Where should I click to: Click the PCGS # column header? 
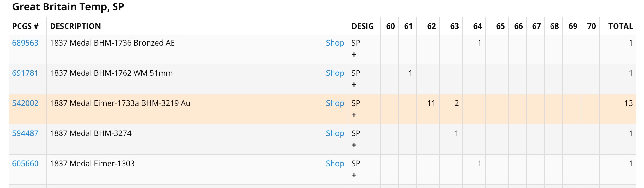coord(25,26)
